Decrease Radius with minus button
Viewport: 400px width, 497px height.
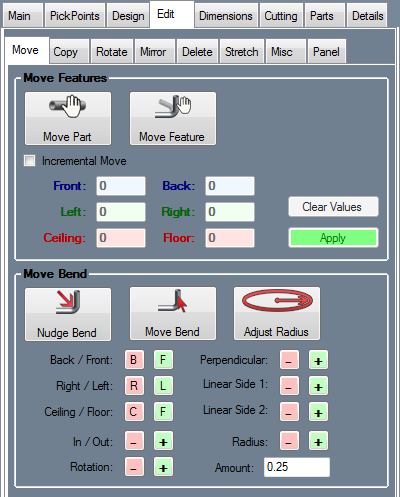(289, 441)
